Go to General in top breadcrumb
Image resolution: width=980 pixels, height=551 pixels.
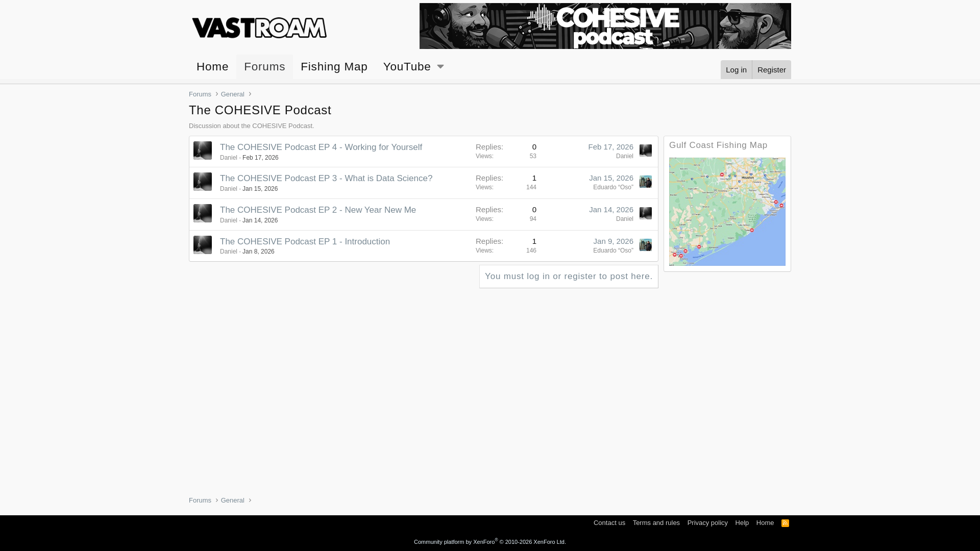pyautogui.click(x=233, y=94)
